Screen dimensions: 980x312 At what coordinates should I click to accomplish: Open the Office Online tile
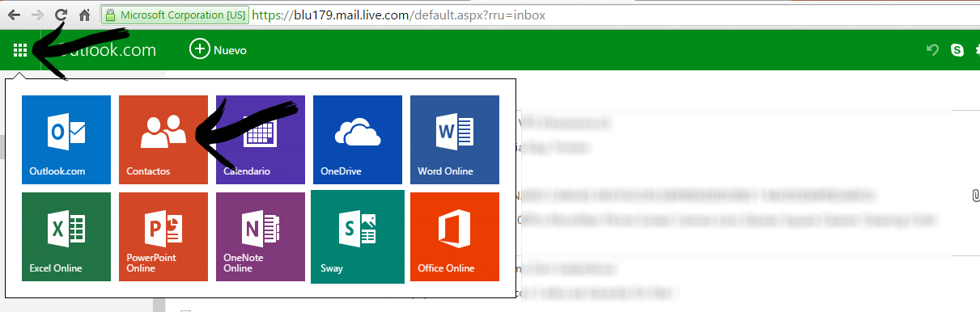455,237
